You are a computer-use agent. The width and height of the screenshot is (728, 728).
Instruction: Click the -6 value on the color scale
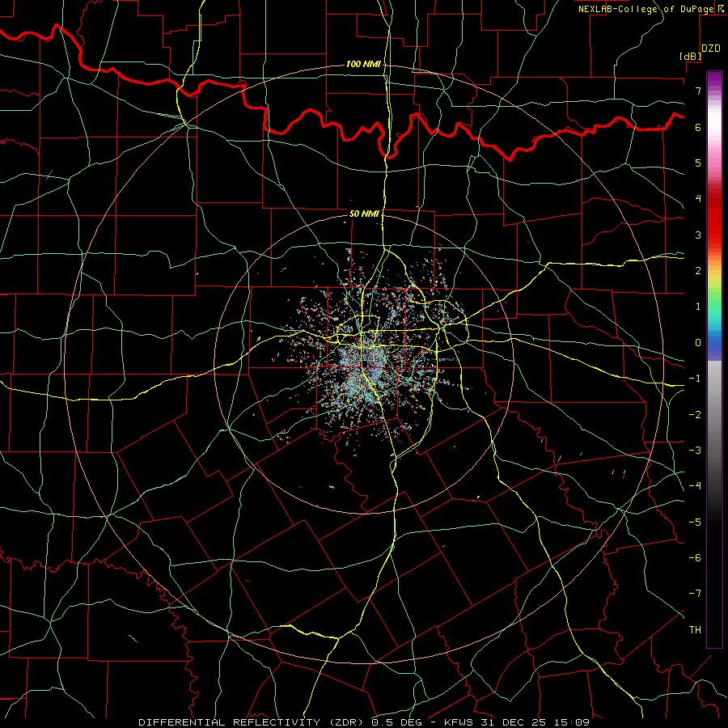click(695, 558)
